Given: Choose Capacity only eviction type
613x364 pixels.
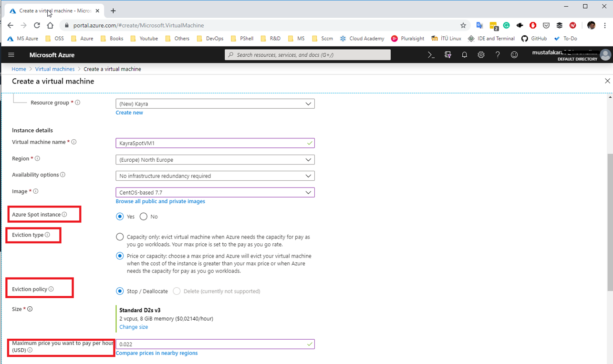Looking at the screenshot, I should tap(120, 237).
